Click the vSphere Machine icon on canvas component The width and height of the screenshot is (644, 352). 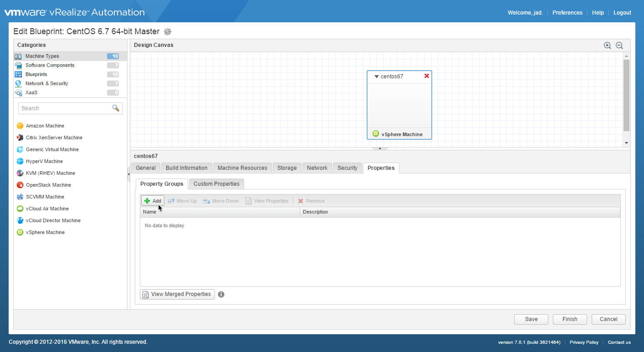[376, 133]
